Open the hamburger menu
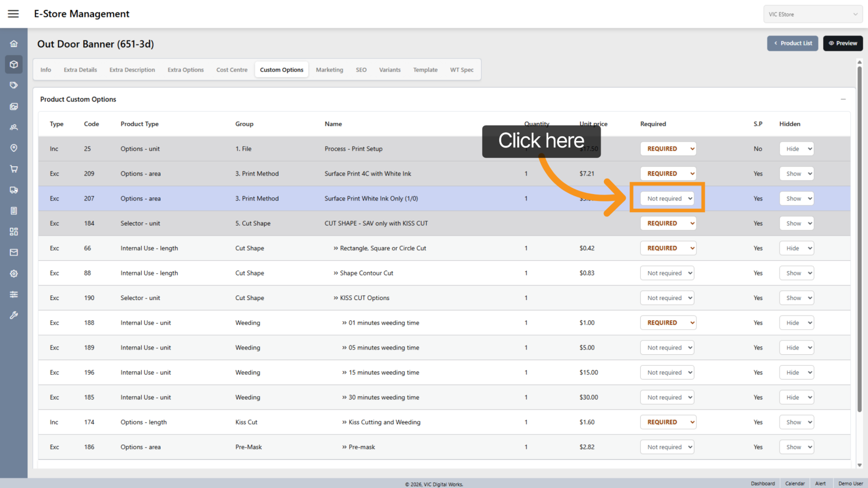 [x=13, y=14]
